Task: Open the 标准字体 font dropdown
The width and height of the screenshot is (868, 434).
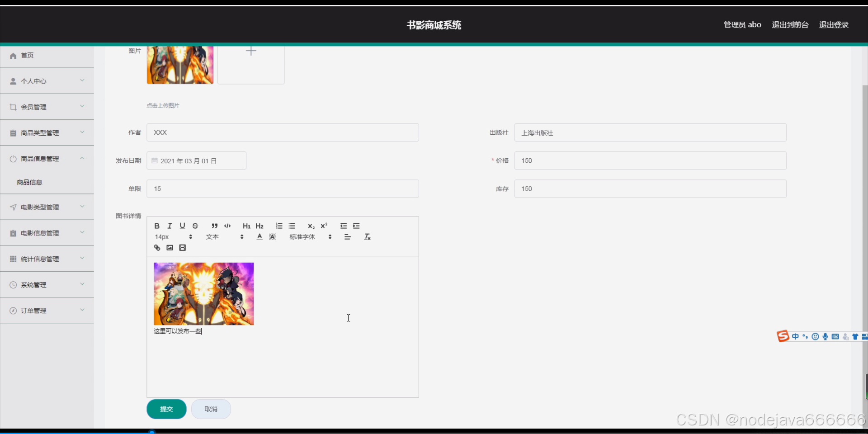Action: tap(311, 237)
